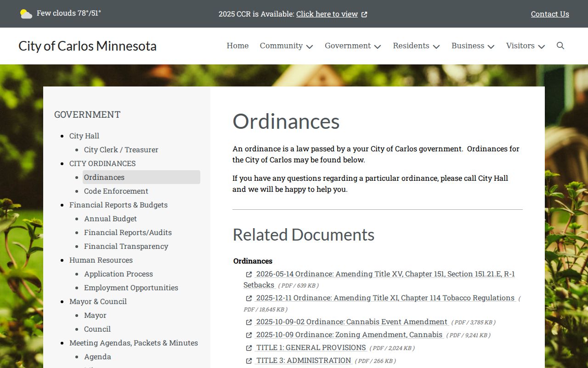Click the City of Carlos Minnesota site title
Viewport: 588px width, 368px height.
[87, 46]
